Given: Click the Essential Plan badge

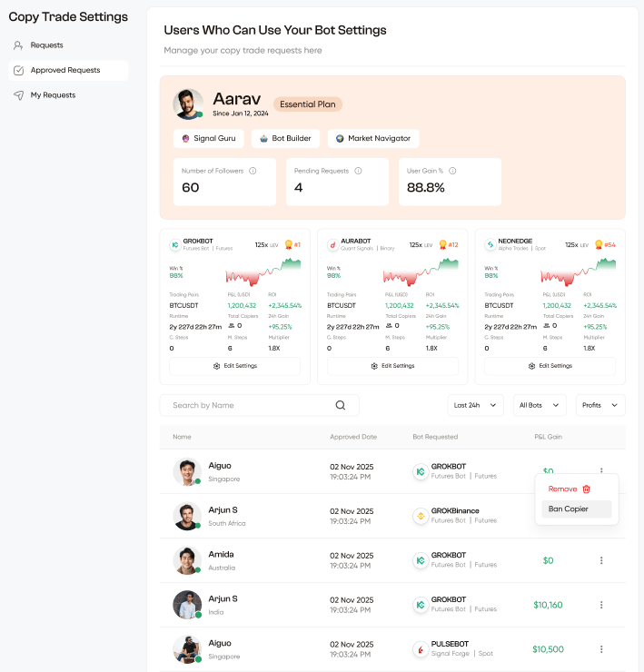Looking at the screenshot, I should pos(307,104).
